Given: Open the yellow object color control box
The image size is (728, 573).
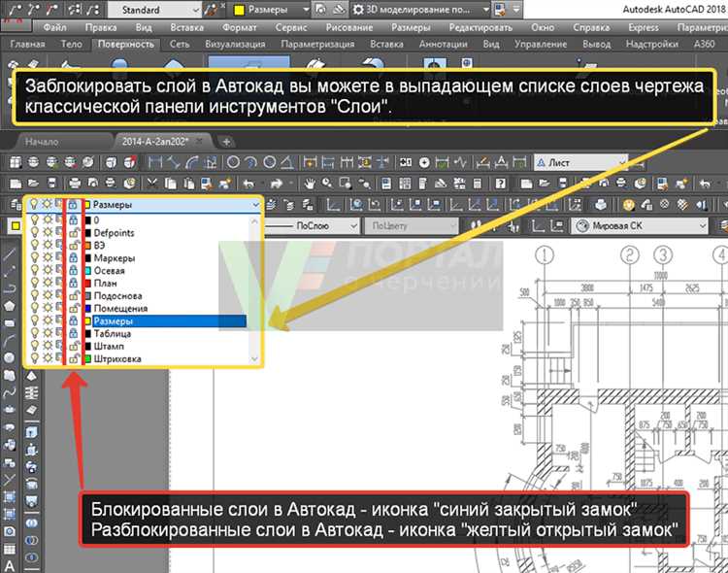Looking at the screenshot, I should (x=16, y=226).
